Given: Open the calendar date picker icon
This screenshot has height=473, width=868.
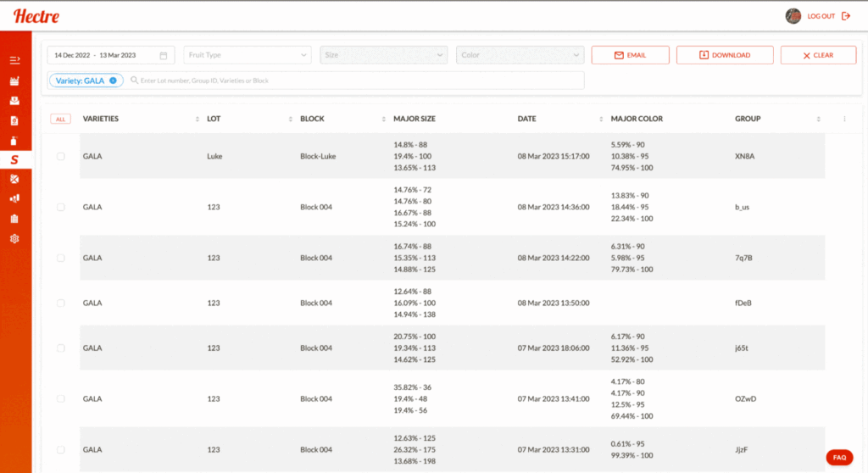Looking at the screenshot, I should [164, 55].
